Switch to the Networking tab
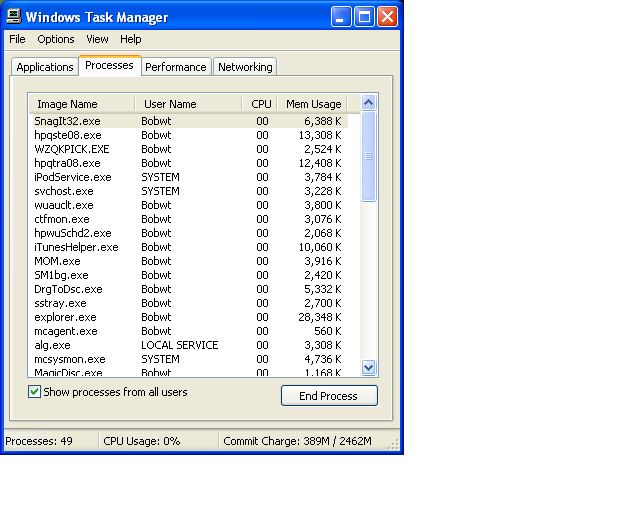This screenshot has width=640, height=512. point(245,67)
